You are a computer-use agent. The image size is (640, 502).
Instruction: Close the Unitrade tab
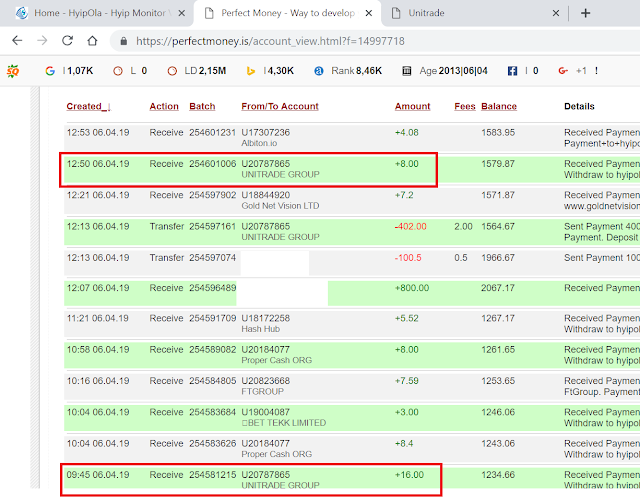(556, 13)
